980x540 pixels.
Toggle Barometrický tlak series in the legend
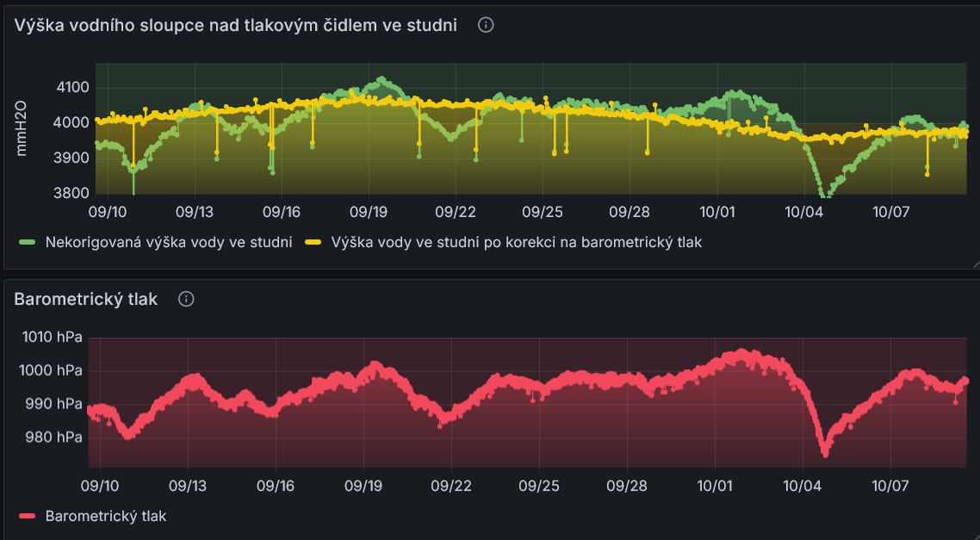tap(105, 516)
